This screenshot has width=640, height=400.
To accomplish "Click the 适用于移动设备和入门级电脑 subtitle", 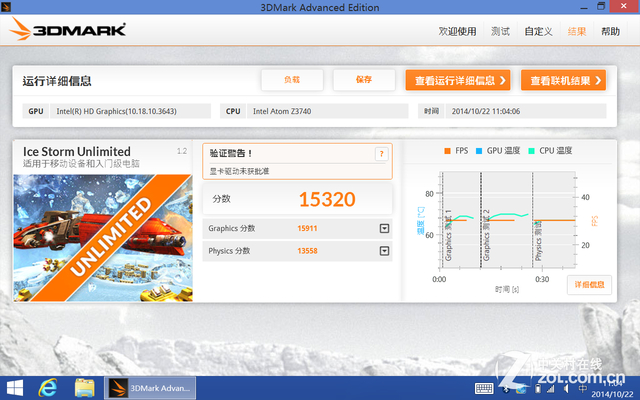I will point(81,164).
